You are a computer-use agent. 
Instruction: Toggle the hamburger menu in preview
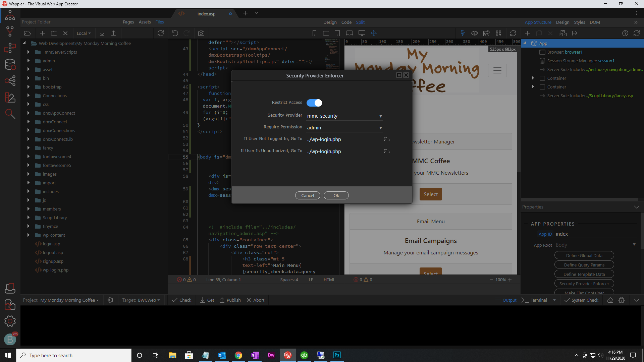(x=497, y=70)
